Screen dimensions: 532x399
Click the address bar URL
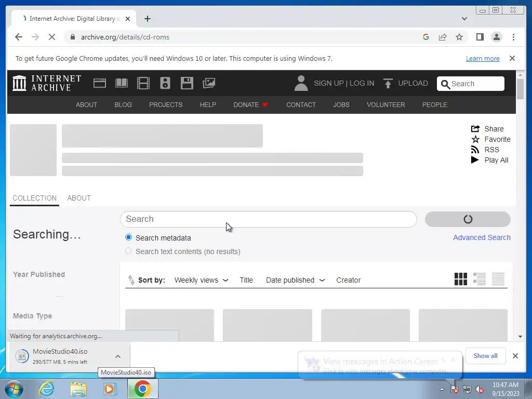pyautogui.click(x=125, y=37)
